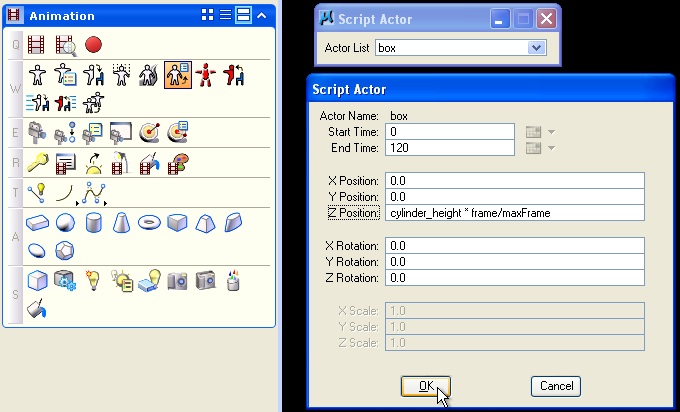680x412 pixels.
Task: Click the red Record circle button
Action: (93, 45)
